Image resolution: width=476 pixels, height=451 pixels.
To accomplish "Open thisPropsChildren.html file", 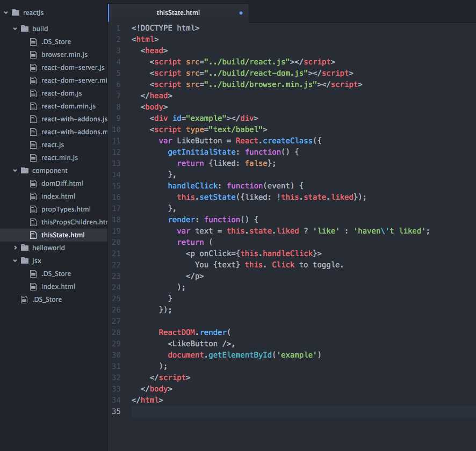I will 74,222.
